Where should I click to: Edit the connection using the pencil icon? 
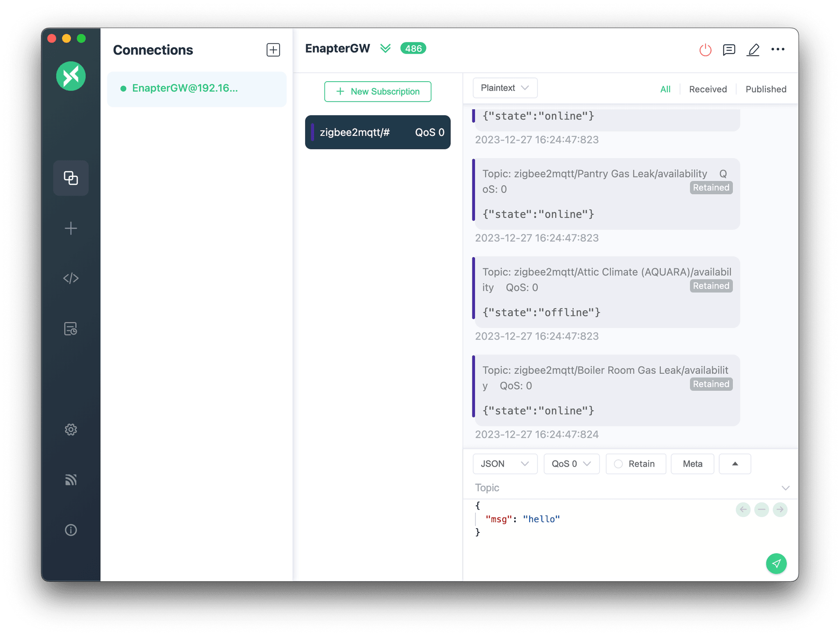coord(753,49)
